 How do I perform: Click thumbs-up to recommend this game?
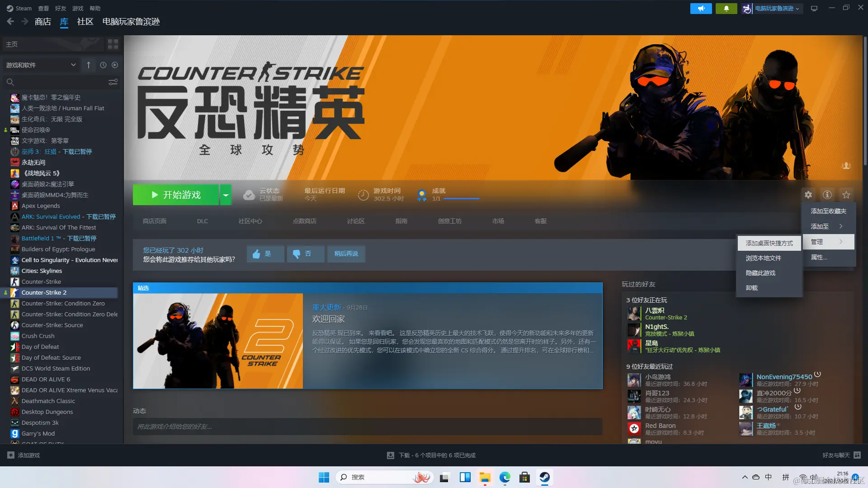(265, 253)
